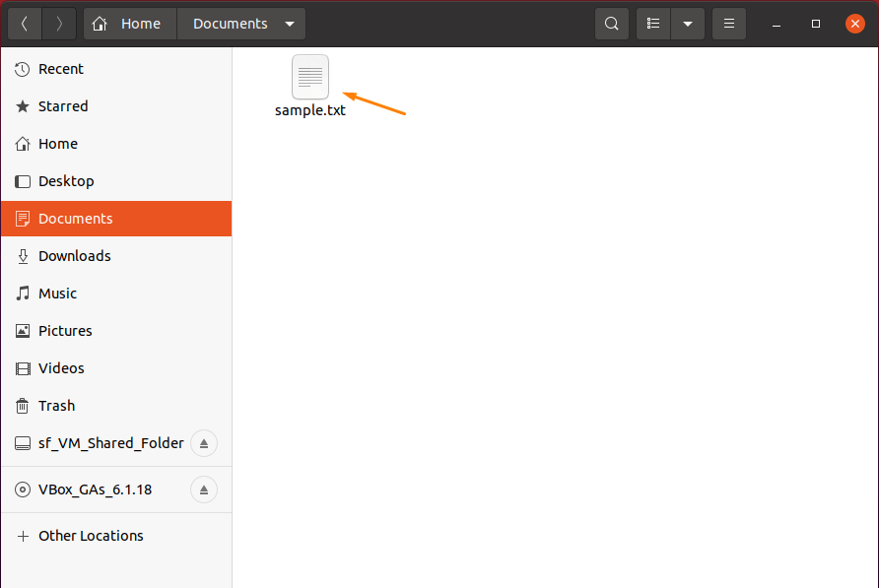Open the search magnifier in header
879x588 pixels.
click(x=612, y=24)
